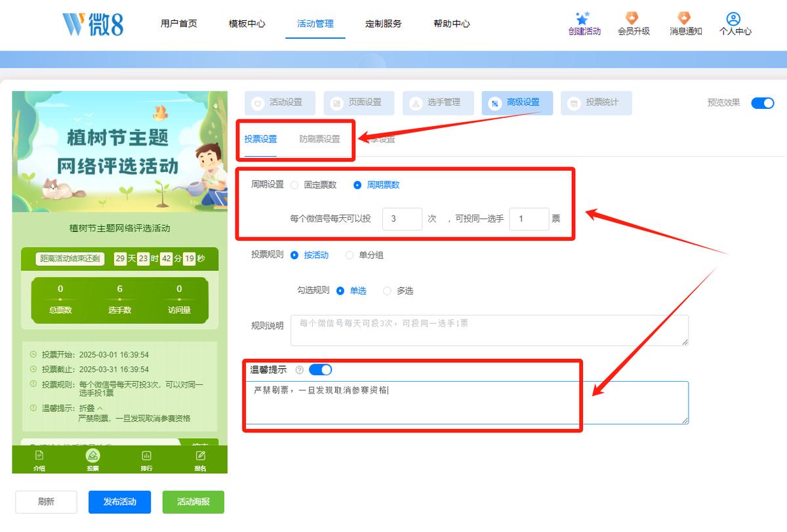787x532 pixels.
Task: Click 距离活动结束还剩 countdown label
Action: [x=70, y=258]
